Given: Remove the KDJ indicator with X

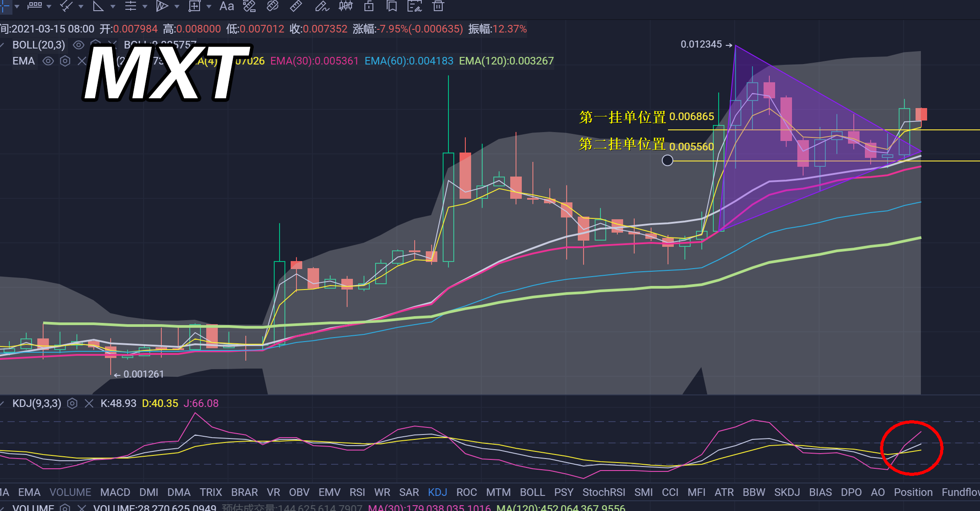Looking at the screenshot, I should point(89,403).
